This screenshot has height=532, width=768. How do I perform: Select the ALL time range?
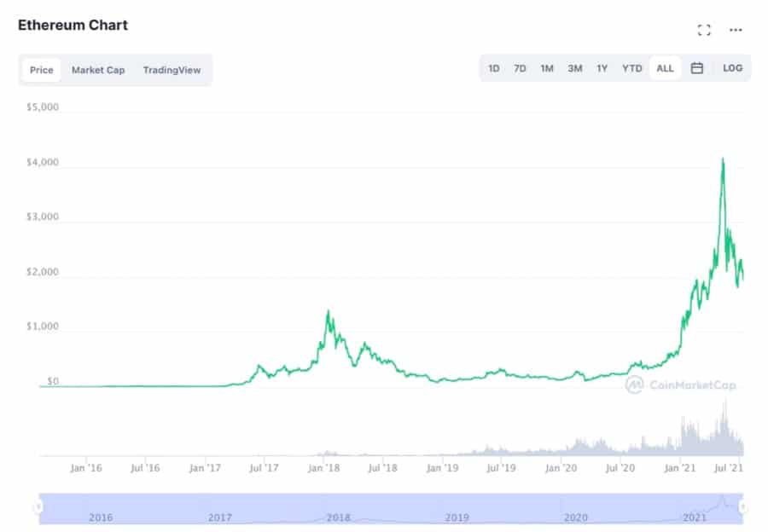point(666,68)
